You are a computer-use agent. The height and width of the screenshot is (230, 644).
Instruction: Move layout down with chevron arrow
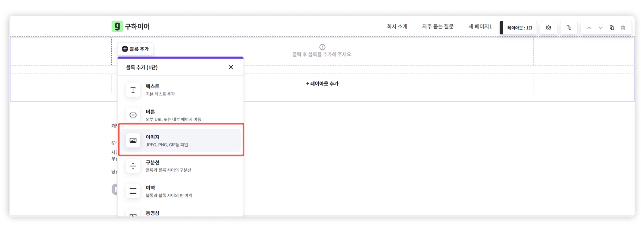tap(601, 28)
